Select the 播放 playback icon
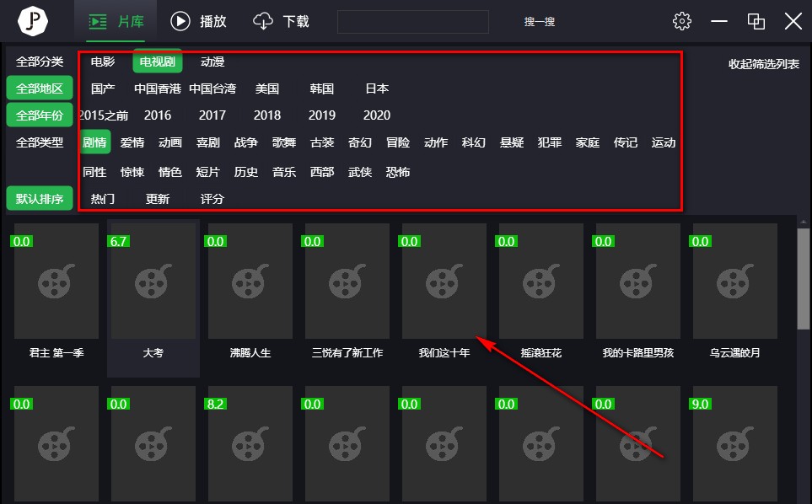Screen dimensions: 812x504 (180, 21)
